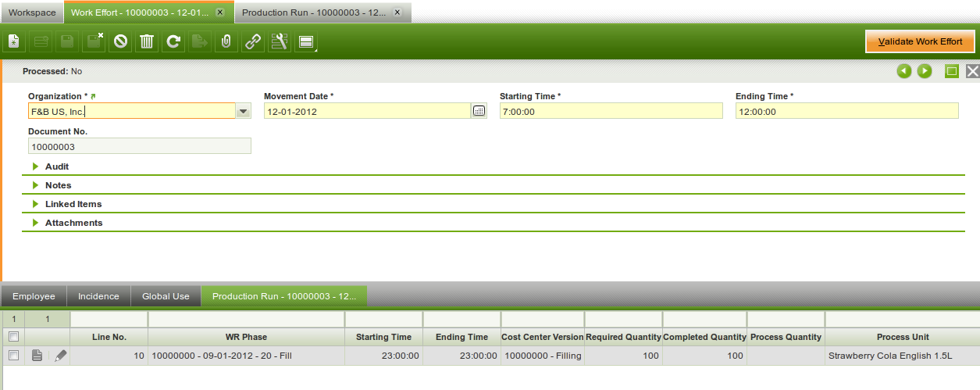Select the Work Effort 10000003 tab

(141, 13)
